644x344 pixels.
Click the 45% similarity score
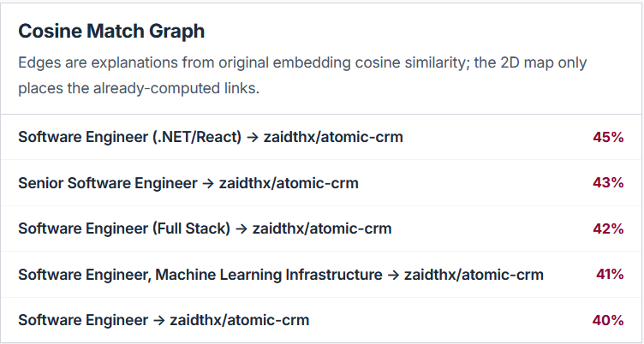point(608,137)
